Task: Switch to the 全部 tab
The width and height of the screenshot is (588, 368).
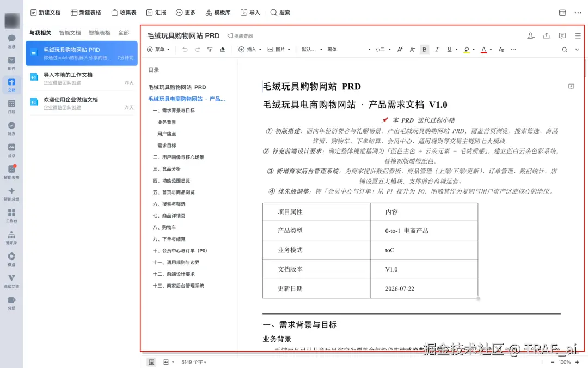Action: (x=124, y=33)
